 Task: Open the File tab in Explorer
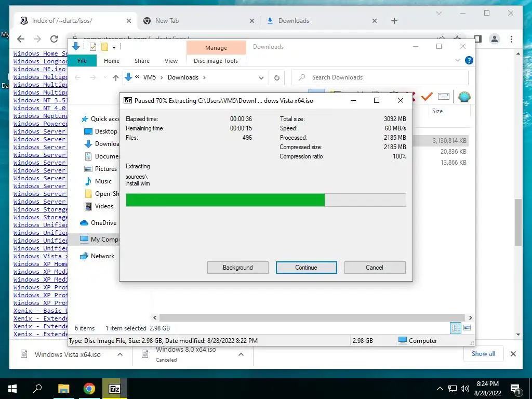click(x=82, y=61)
